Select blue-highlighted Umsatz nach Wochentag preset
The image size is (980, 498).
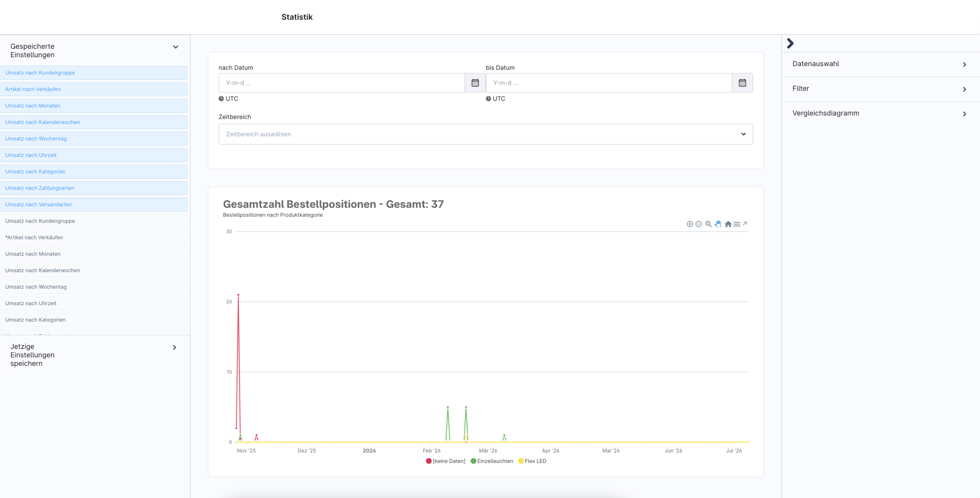[94, 138]
